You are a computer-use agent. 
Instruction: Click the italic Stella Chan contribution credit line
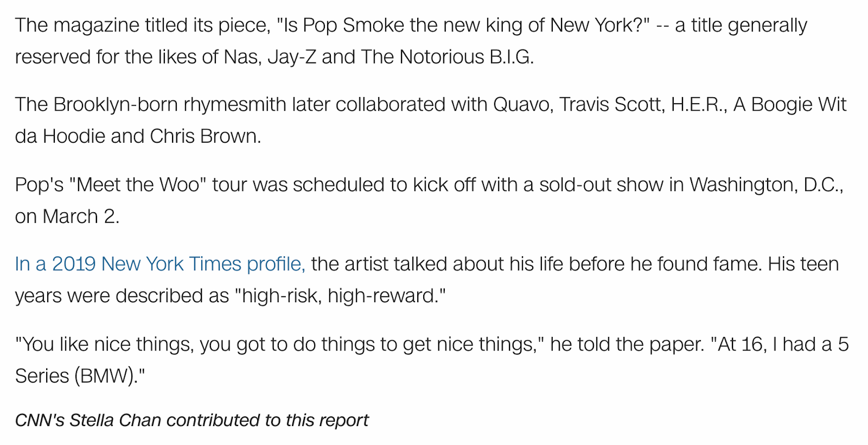click(192, 420)
